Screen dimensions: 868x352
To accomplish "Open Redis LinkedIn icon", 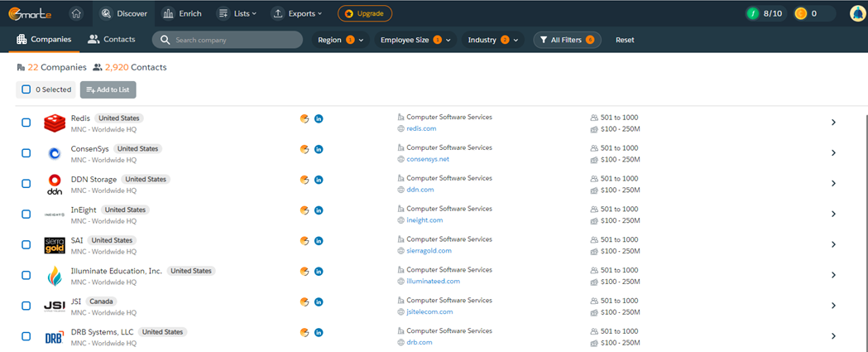I will click(319, 118).
